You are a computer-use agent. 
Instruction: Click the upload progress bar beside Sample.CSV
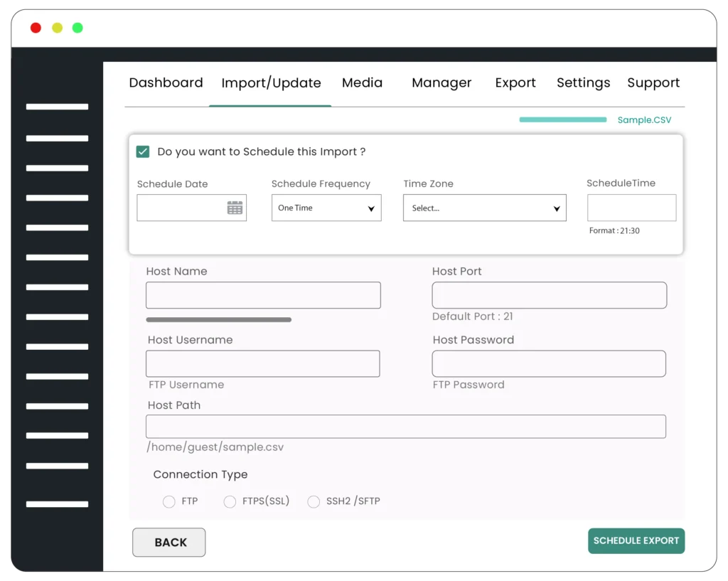pyautogui.click(x=562, y=119)
